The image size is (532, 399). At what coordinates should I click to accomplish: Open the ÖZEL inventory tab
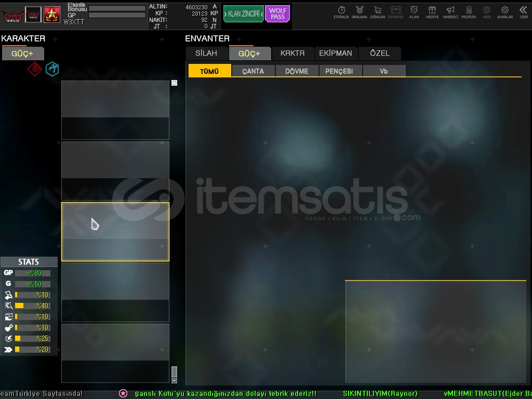(379, 54)
